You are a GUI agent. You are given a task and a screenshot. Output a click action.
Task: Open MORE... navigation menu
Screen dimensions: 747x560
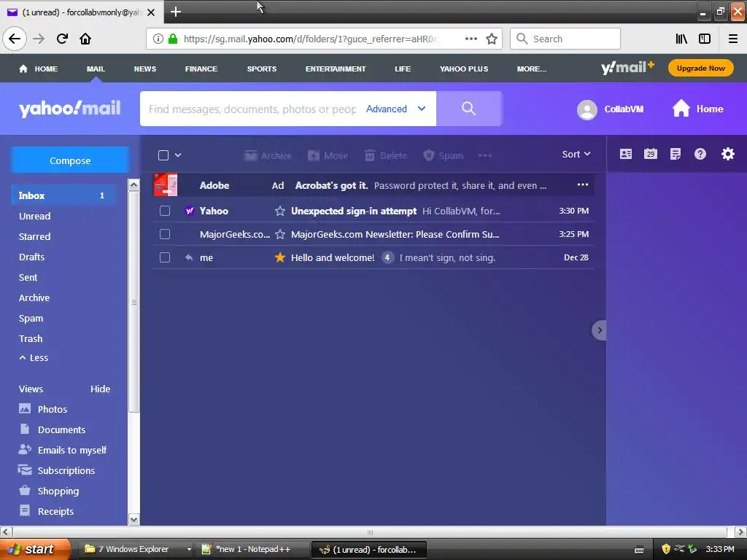pyautogui.click(x=532, y=69)
